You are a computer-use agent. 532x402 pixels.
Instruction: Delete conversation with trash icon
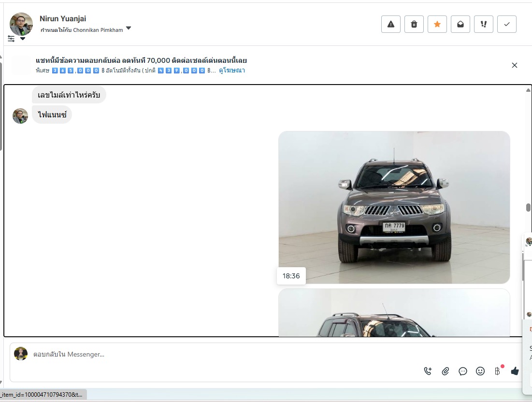(x=414, y=24)
